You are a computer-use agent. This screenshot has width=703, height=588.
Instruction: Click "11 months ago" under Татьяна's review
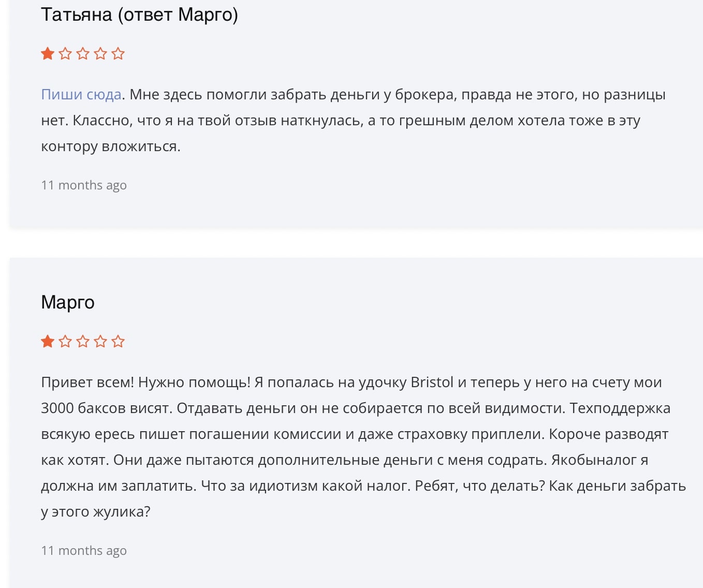coord(84,185)
